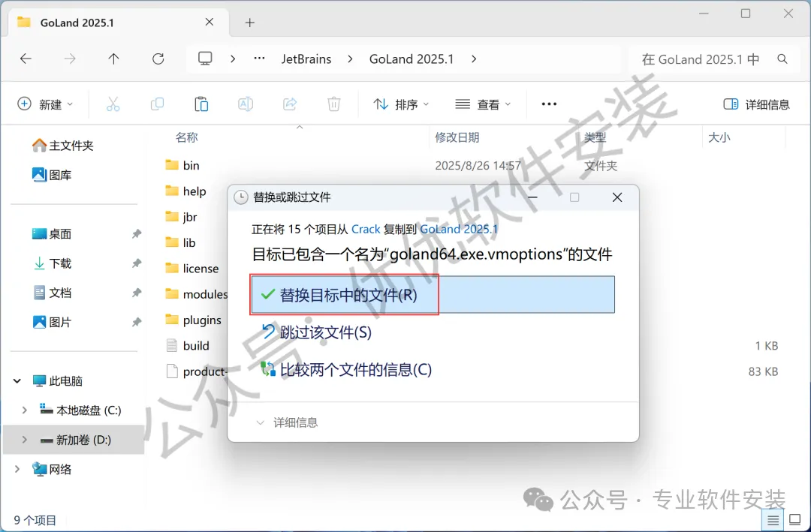Sort by 名称 column header
The image size is (811, 532).
[187, 137]
